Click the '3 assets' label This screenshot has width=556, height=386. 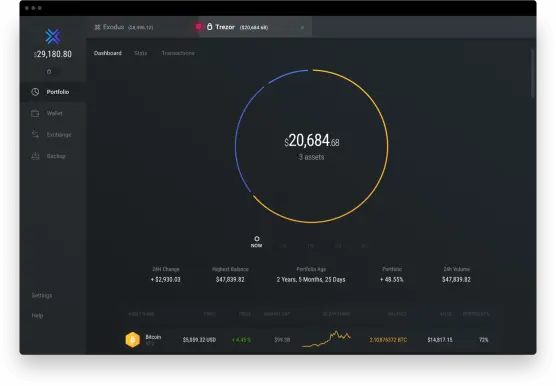[x=311, y=157]
